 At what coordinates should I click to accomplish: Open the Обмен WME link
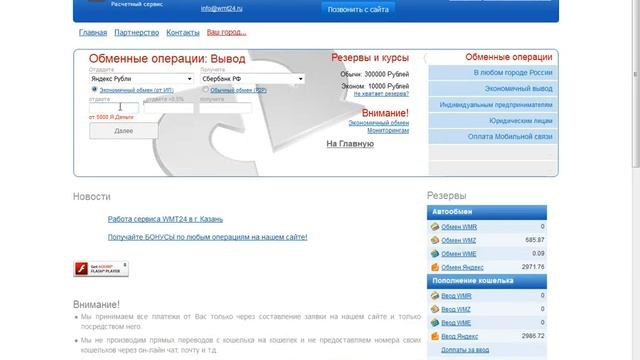click(x=459, y=254)
